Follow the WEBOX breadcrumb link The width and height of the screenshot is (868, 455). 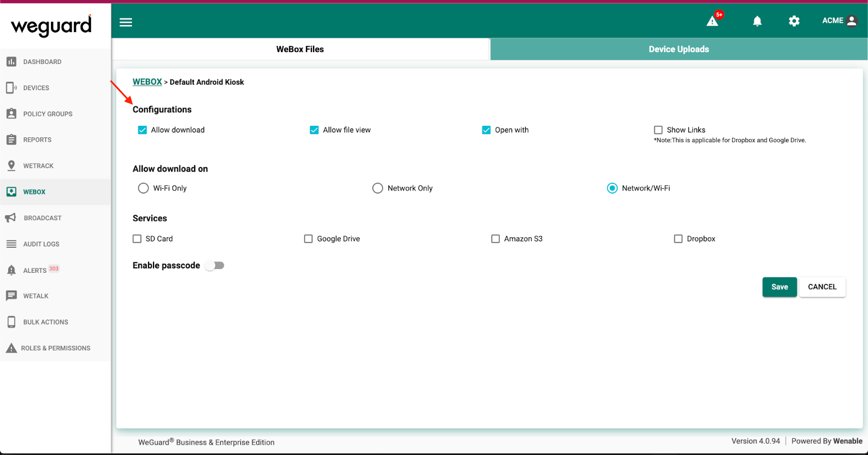tap(147, 82)
